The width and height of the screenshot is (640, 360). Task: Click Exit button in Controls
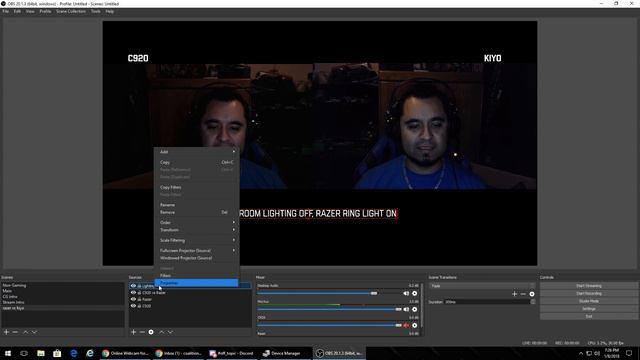pos(589,316)
